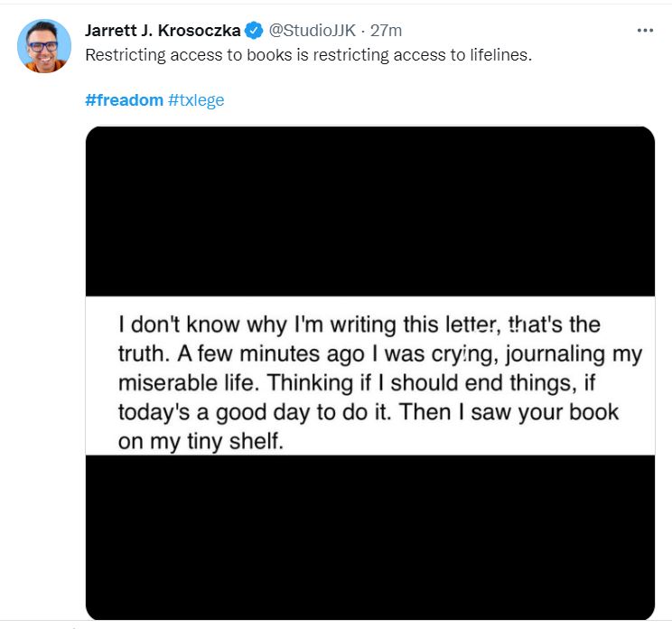
Task: Click the letter's first line about writing
Action: coord(359,324)
